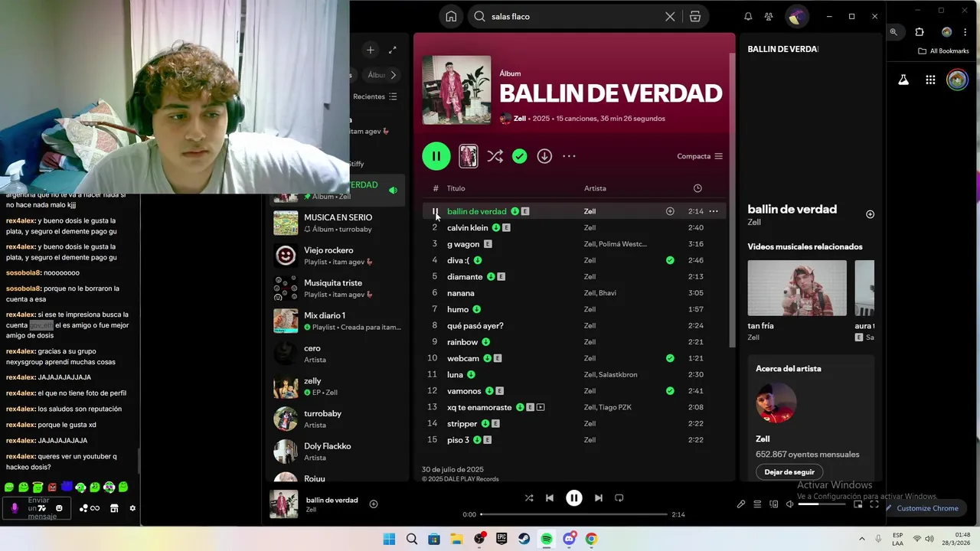This screenshot has height=551, width=980.
Task: Open the Windows Start menu
Action: pyautogui.click(x=389, y=539)
